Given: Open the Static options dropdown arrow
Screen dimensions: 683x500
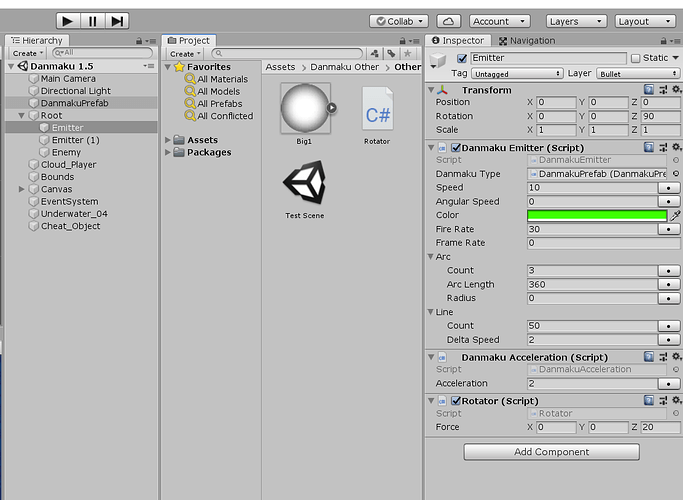Looking at the screenshot, I should click(x=676, y=57).
